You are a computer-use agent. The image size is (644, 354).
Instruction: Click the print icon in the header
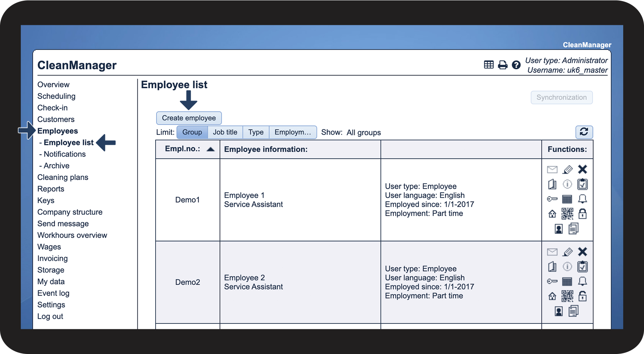pos(503,65)
